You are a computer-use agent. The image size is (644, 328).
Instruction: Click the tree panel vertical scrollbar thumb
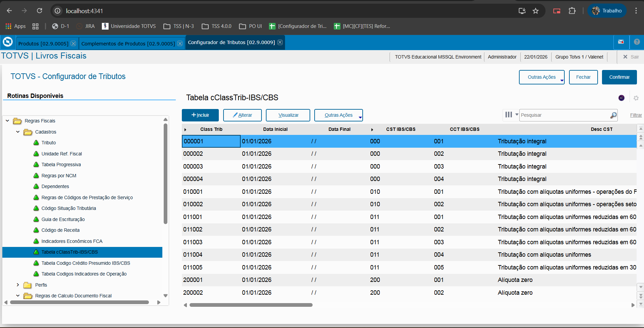165,174
